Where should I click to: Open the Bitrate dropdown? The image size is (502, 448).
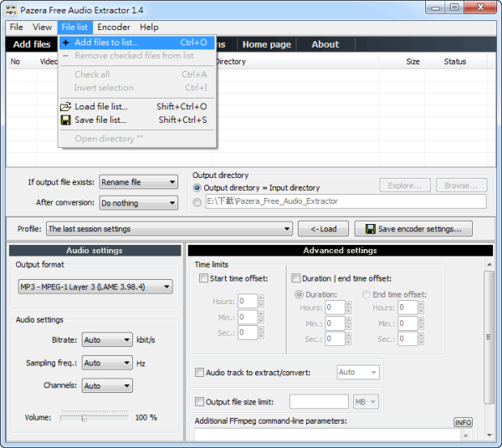point(107,339)
